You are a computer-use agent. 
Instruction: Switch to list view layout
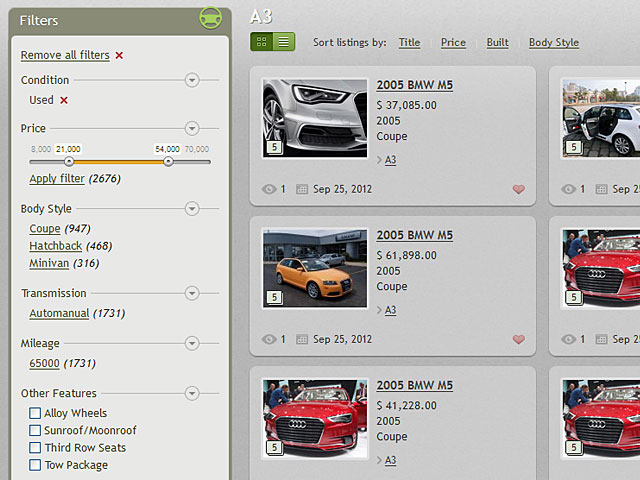tap(284, 42)
